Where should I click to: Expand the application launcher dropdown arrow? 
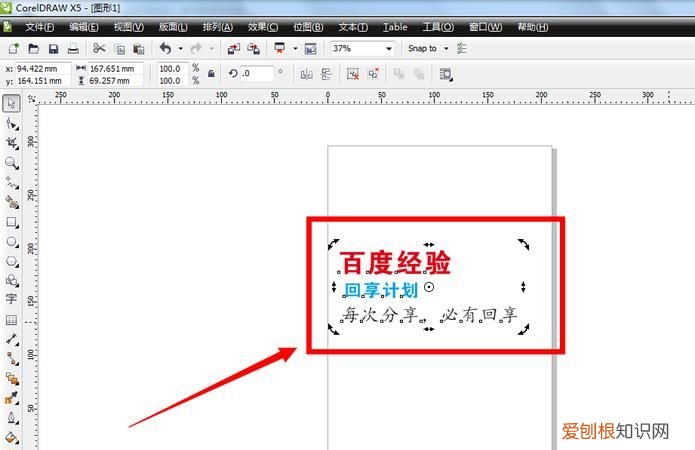[295, 48]
